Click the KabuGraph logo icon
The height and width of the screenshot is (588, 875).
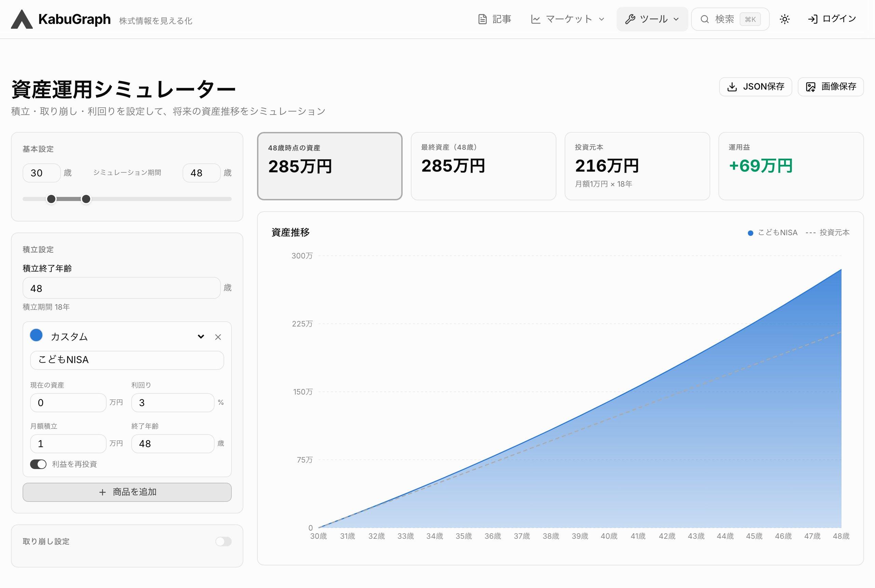(22, 19)
